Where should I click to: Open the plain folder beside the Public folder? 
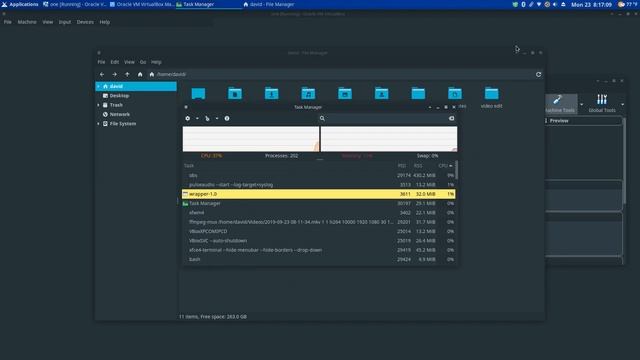418,93
